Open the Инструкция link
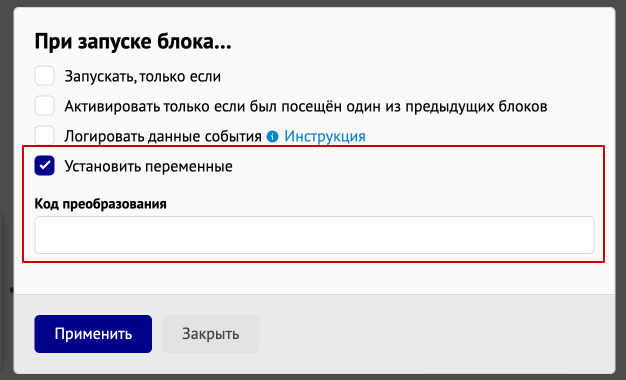This screenshot has width=626, height=380. click(325, 137)
